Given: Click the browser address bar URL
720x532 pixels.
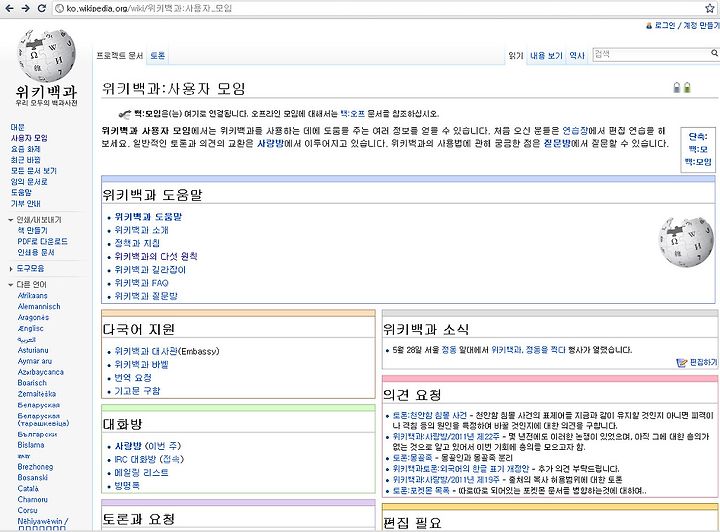Looking at the screenshot, I should (x=149, y=8).
